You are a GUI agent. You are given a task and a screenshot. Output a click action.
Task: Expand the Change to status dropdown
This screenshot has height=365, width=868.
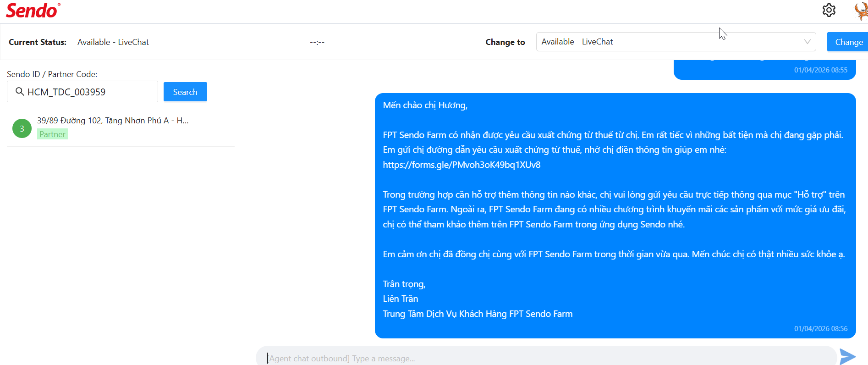(x=676, y=42)
